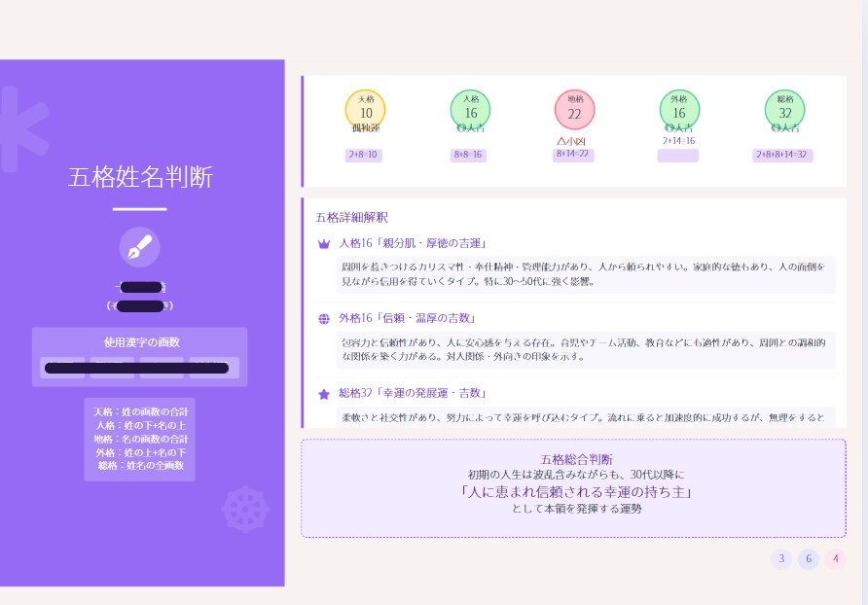This screenshot has width=868, height=605.
Task: Click the 総格32 description paragraph
Action: tap(585, 417)
